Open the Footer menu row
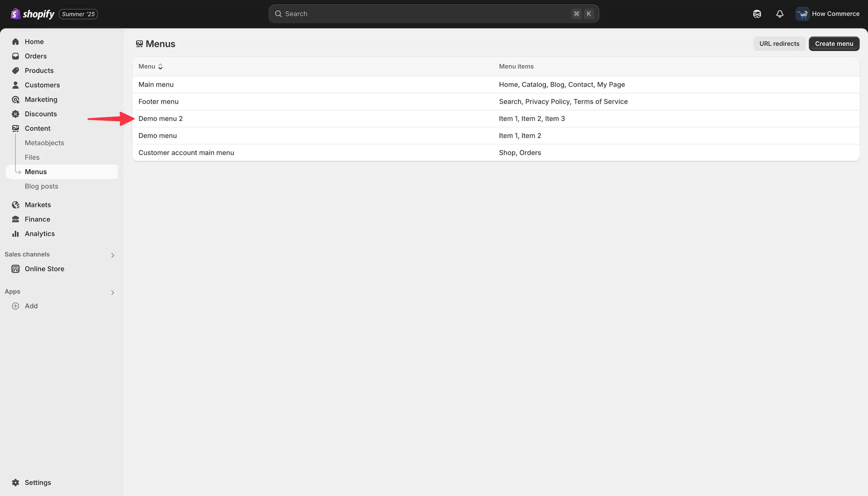The width and height of the screenshot is (868, 496). pos(496,101)
